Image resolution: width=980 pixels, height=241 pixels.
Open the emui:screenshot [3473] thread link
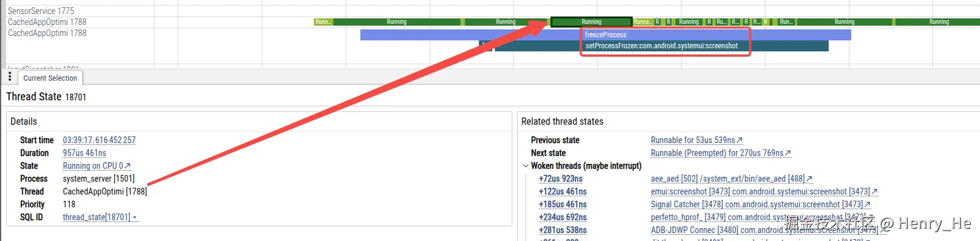[764, 191]
